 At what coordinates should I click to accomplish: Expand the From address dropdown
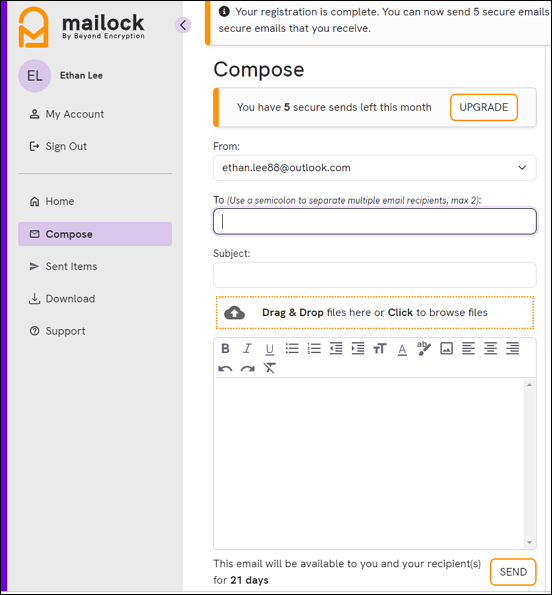[522, 168]
